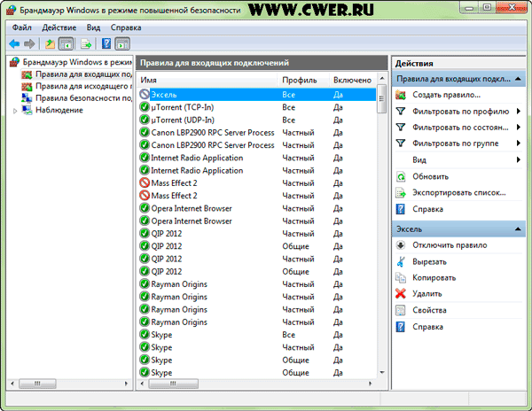Click the blue Help toolbar icon

click(107, 43)
